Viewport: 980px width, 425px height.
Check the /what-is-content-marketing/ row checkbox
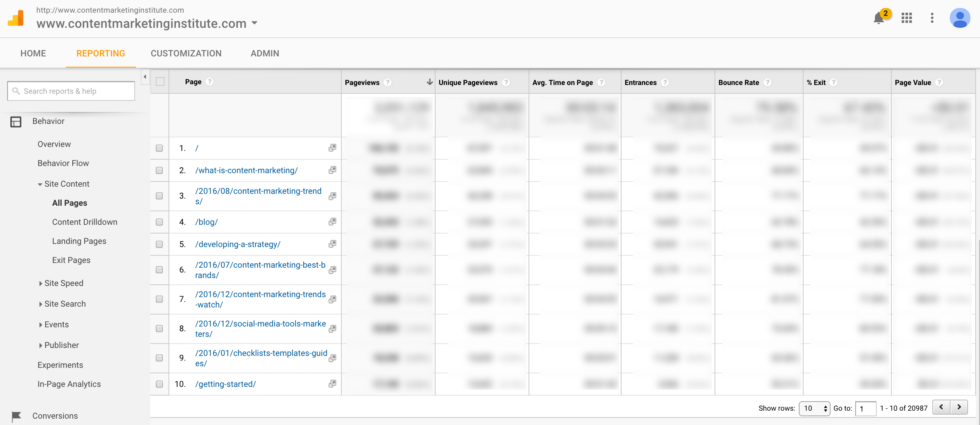pyautogui.click(x=159, y=170)
